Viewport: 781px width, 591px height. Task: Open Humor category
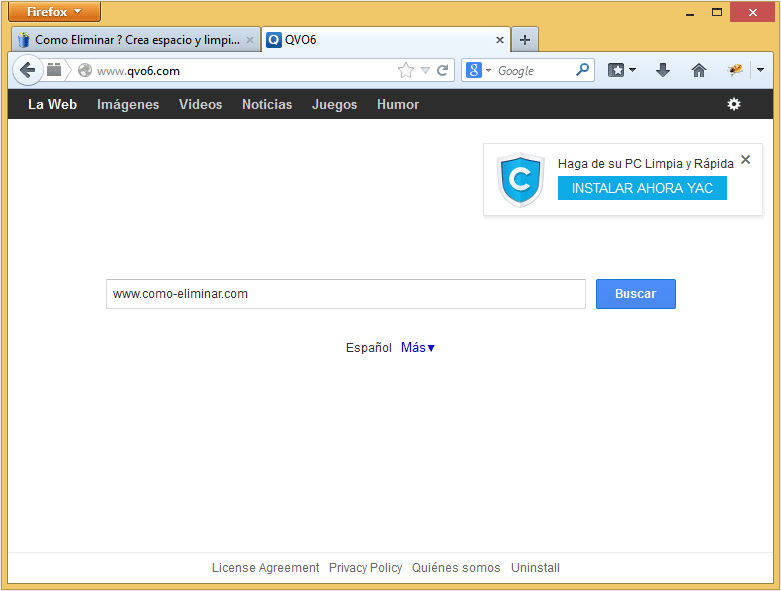(397, 104)
